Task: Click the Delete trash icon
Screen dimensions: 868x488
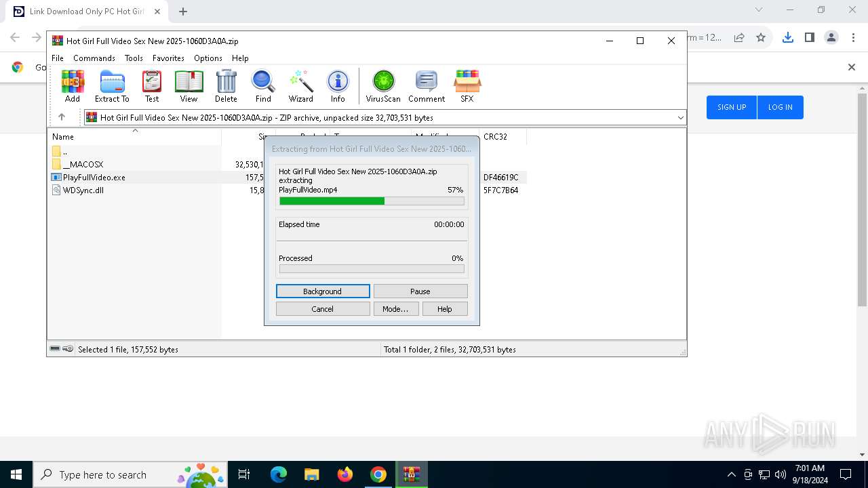Action: coord(226,86)
